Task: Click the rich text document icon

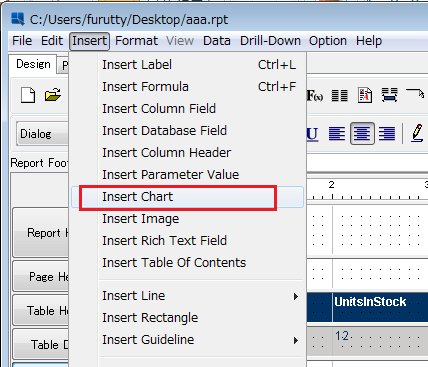Action: 365,95
